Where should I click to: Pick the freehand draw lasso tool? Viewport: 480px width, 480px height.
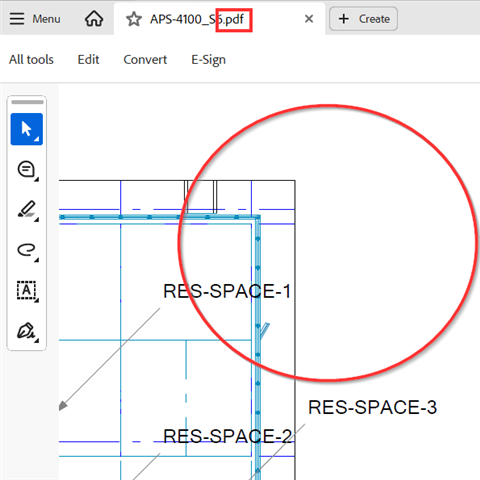pos(27,251)
